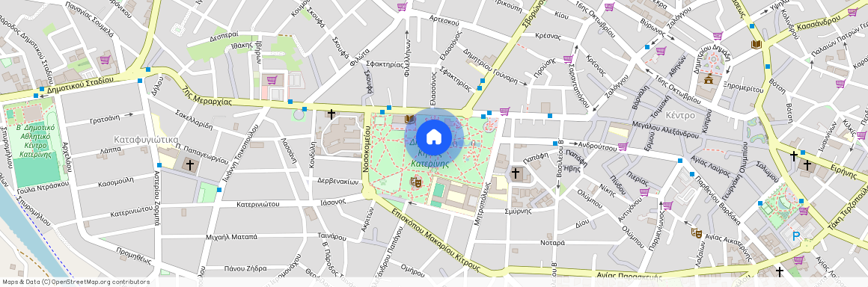Select the church cross beside 7ης Μεραρχίας
868x287 pixels.
[331, 114]
